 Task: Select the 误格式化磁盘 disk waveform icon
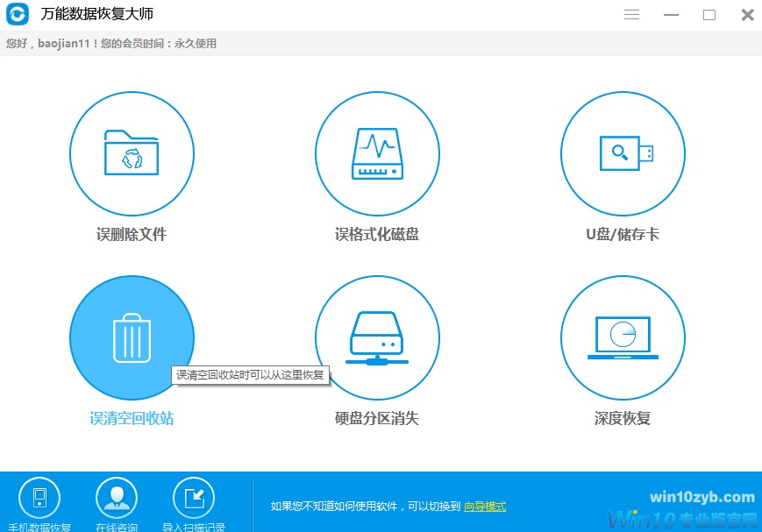pyautogui.click(x=377, y=153)
